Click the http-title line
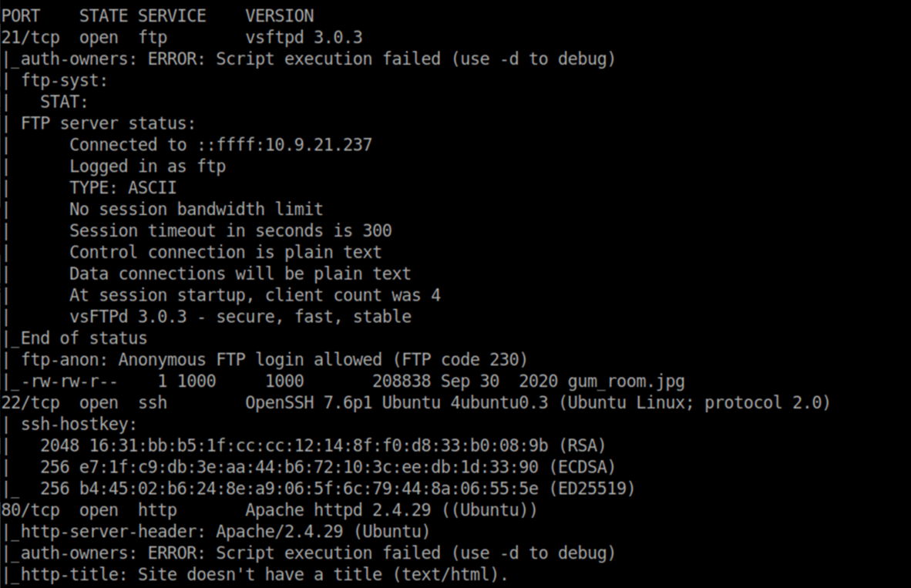Viewport: 911px width, 588px height. coord(264,575)
